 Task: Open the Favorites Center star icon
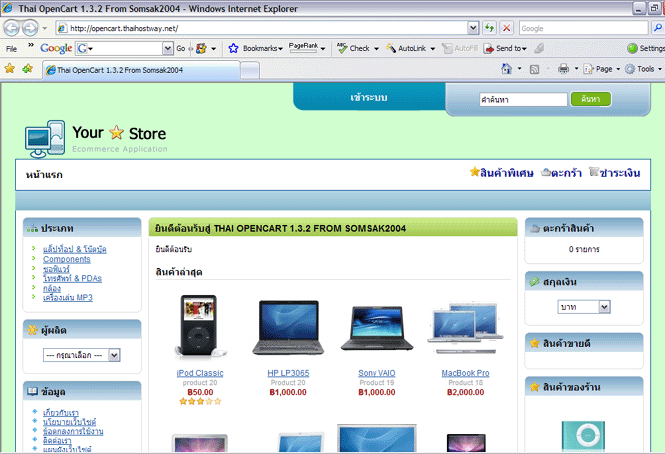pos(10,68)
